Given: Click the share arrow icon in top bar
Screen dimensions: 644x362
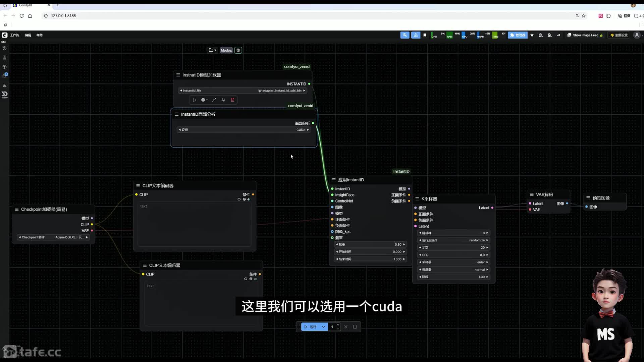Looking at the screenshot, I should point(558,35).
